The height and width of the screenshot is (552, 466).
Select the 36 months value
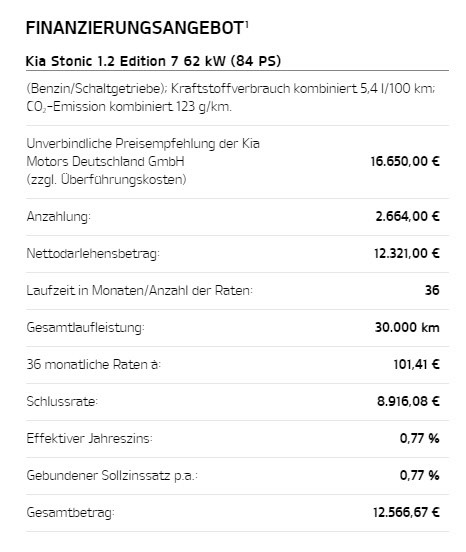click(x=432, y=290)
